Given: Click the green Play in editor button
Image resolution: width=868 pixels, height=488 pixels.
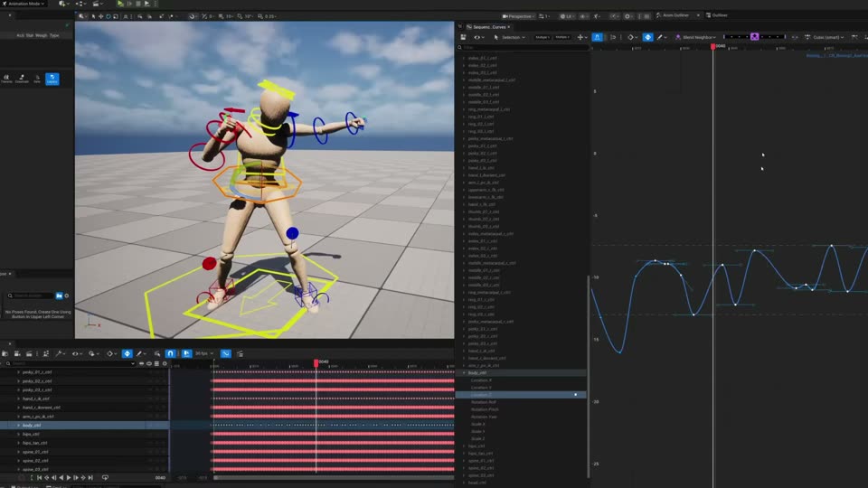Looking at the screenshot, I should click(120, 4).
